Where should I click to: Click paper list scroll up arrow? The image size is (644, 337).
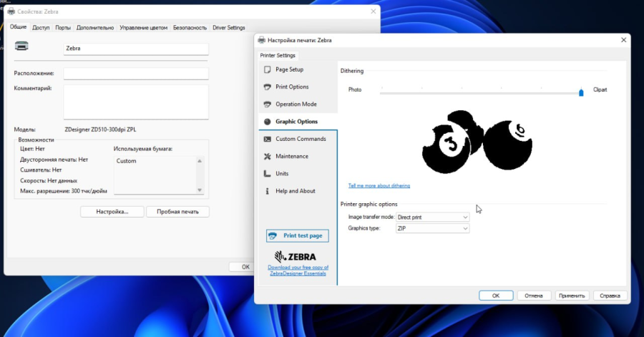pos(200,161)
